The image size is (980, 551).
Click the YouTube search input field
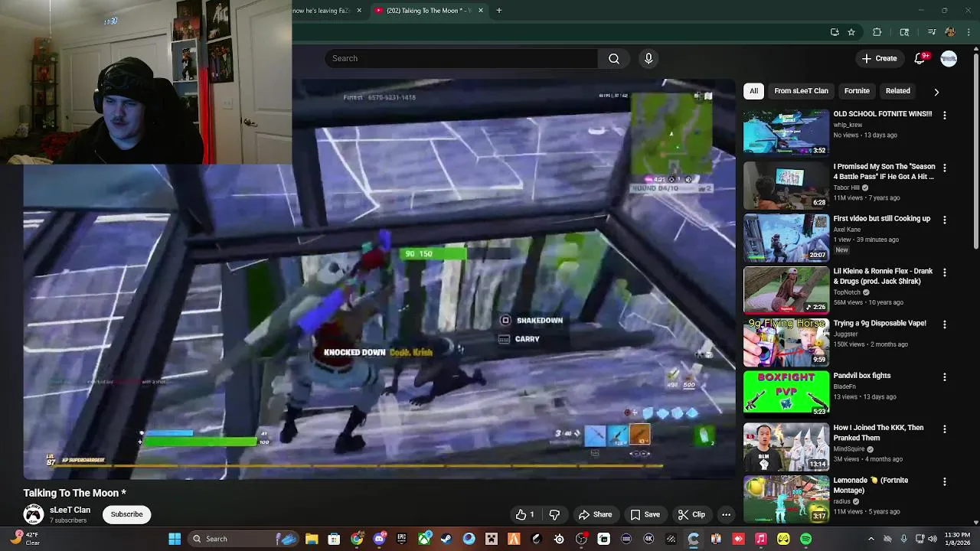pos(461,58)
